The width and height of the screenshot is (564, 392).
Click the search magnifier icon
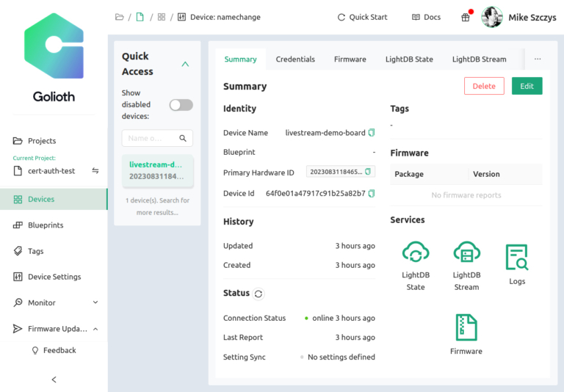(x=183, y=138)
